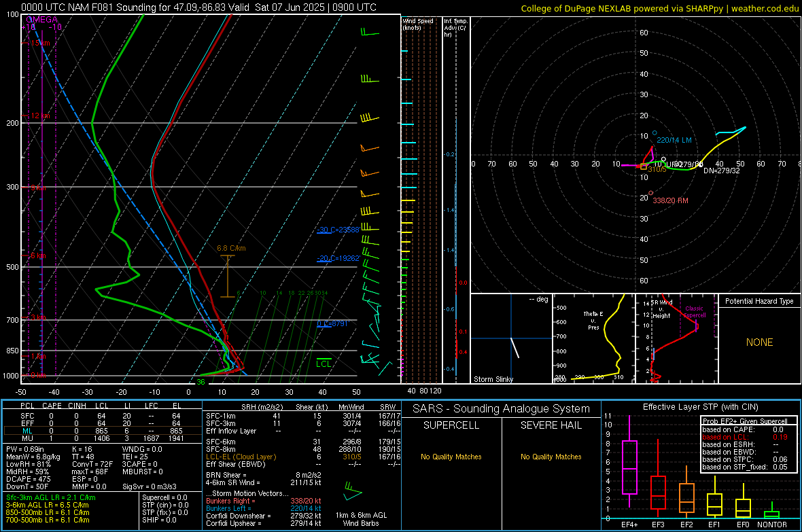Screen dimensions: 802x532
Task: Click the Potential Hazard Type header
Action: coord(759,301)
